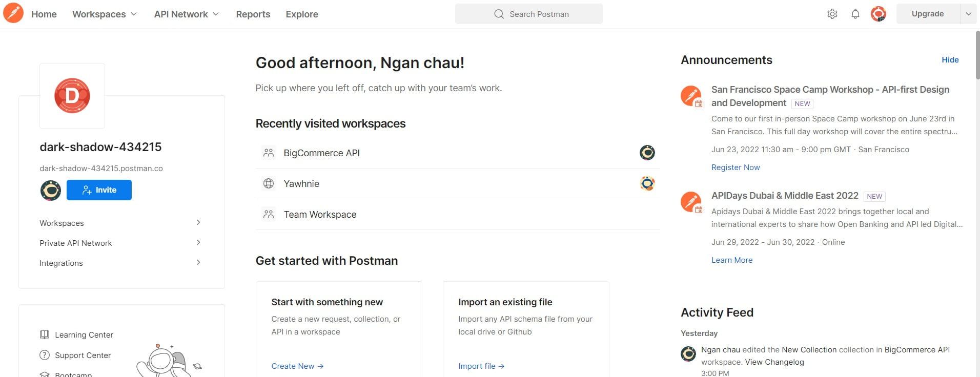Open the View Changelog link

774,362
